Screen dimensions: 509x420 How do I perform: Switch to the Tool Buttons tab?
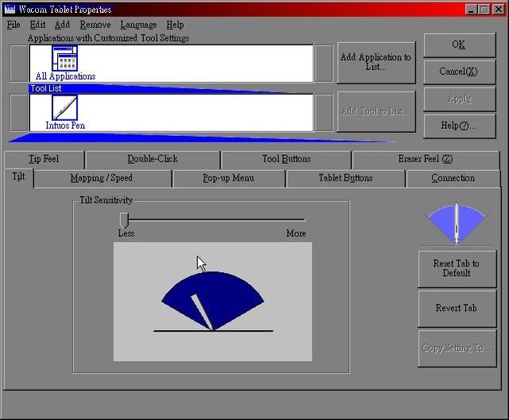pyautogui.click(x=286, y=159)
